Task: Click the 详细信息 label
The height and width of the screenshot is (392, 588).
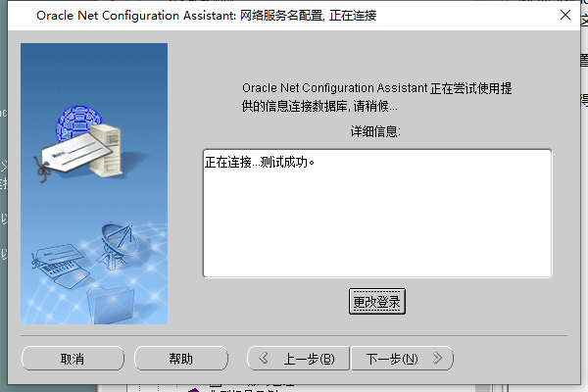Action: pos(375,131)
